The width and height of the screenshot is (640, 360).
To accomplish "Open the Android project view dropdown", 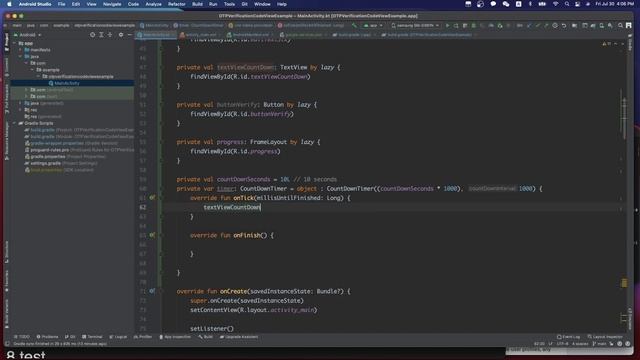I will point(28,35).
